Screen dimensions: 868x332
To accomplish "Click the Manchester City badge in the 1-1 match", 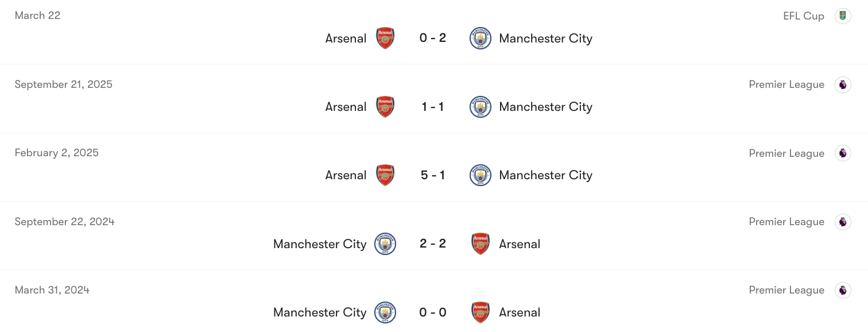I will (480, 106).
